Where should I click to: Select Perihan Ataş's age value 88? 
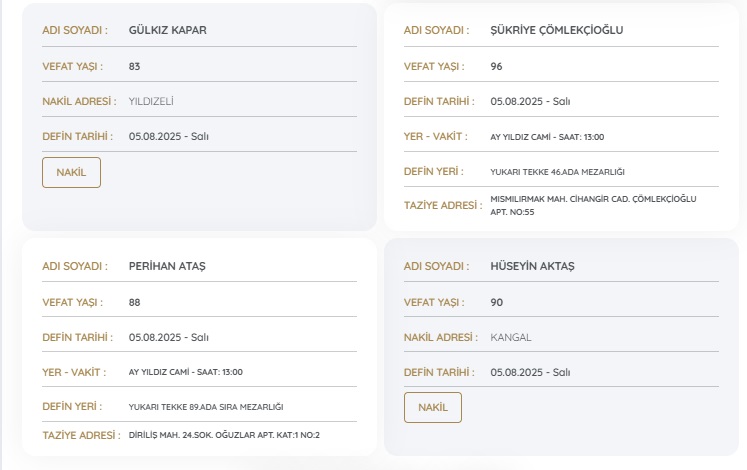[135, 302]
